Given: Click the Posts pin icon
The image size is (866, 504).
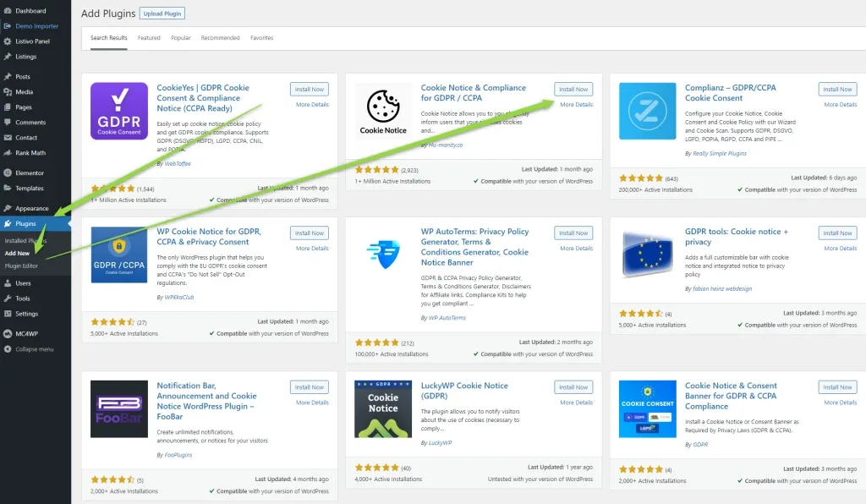Looking at the screenshot, I should click(x=7, y=77).
